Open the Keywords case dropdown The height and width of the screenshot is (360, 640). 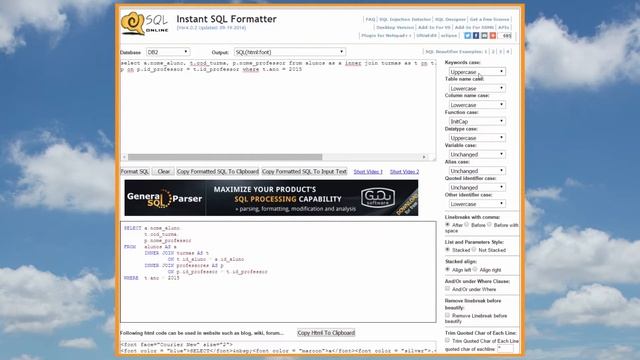[477, 72]
